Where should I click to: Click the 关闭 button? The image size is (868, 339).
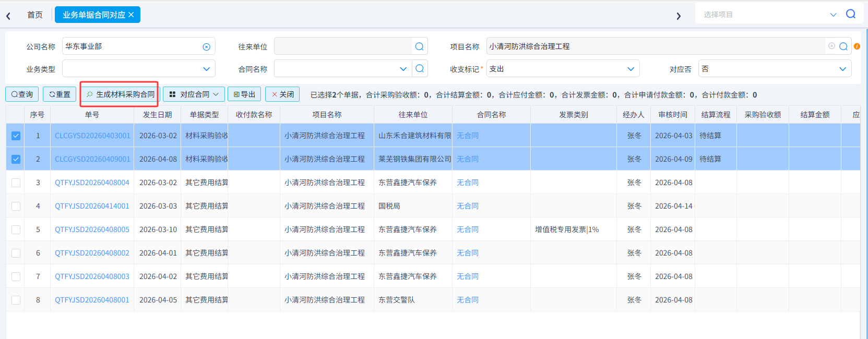pyautogui.click(x=282, y=94)
